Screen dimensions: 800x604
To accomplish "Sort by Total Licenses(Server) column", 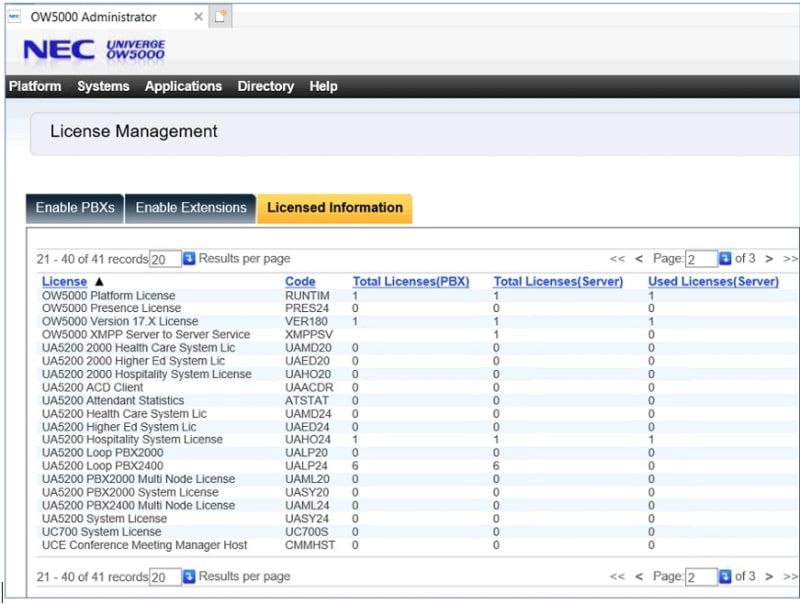I will click(x=558, y=282).
